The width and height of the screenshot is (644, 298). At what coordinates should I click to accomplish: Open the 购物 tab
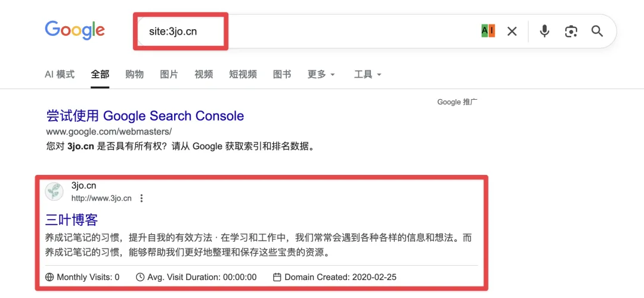tap(134, 75)
